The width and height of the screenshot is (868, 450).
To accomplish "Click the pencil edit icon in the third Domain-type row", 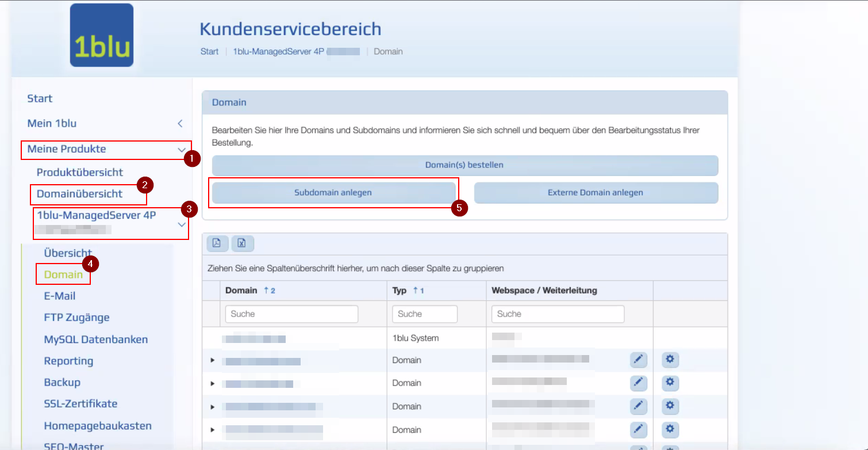I will click(x=638, y=406).
